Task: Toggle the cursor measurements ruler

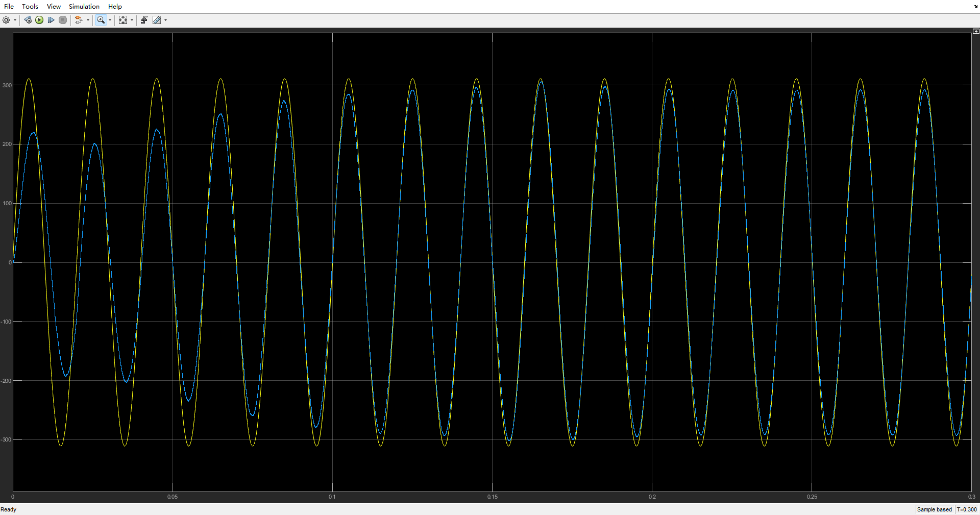Action: (x=157, y=20)
